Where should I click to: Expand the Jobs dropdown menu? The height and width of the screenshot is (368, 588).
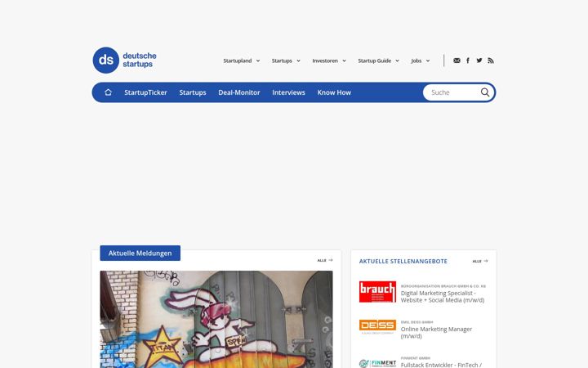point(421,61)
